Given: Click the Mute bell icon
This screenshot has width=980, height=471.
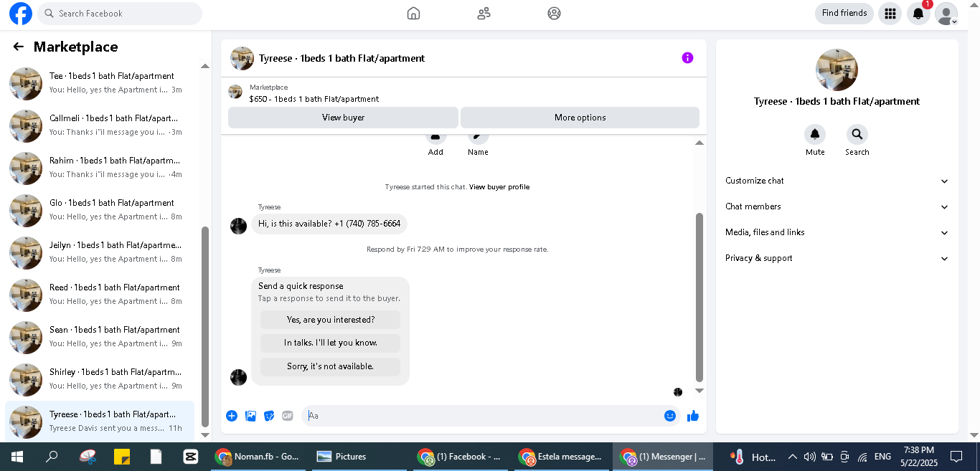Looking at the screenshot, I should pyautogui.click(x=815, y=134).
